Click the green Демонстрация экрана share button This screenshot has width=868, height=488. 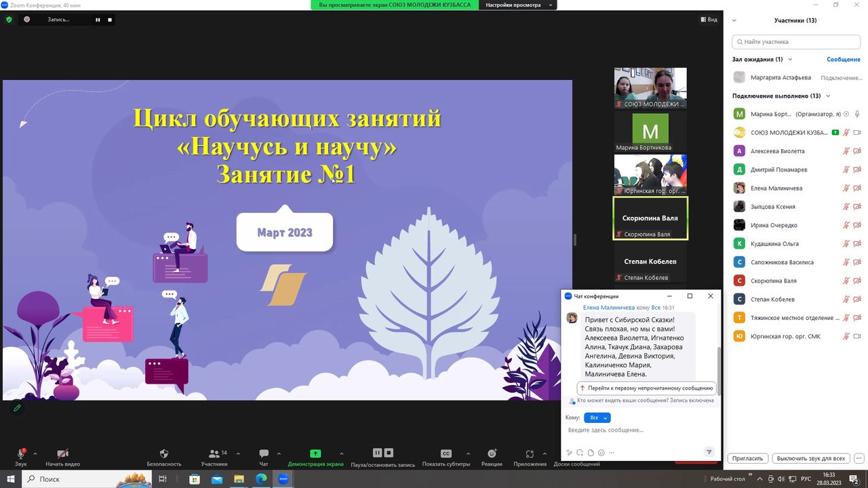[315, 457]
